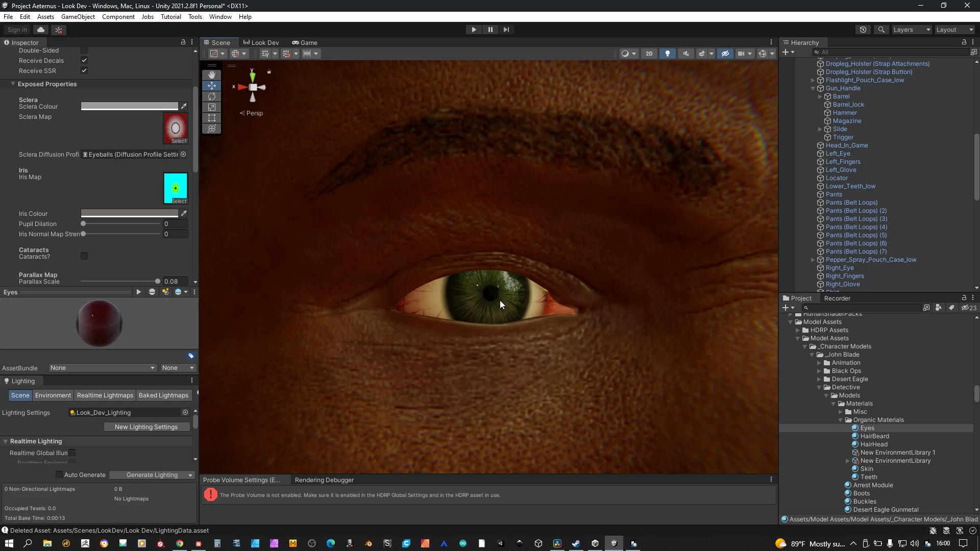Switch to the Game tab
980x551 pixels.
pos(305,43)
